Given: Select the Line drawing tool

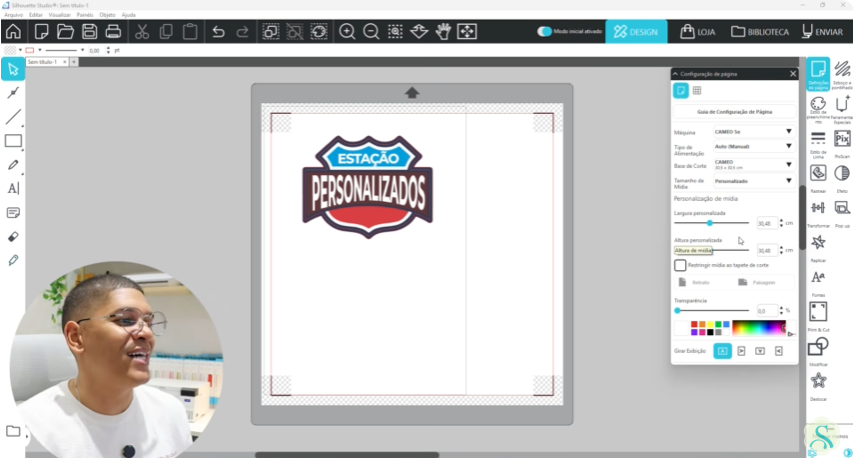Looking at the screenshot, I should tap(13, 117).
